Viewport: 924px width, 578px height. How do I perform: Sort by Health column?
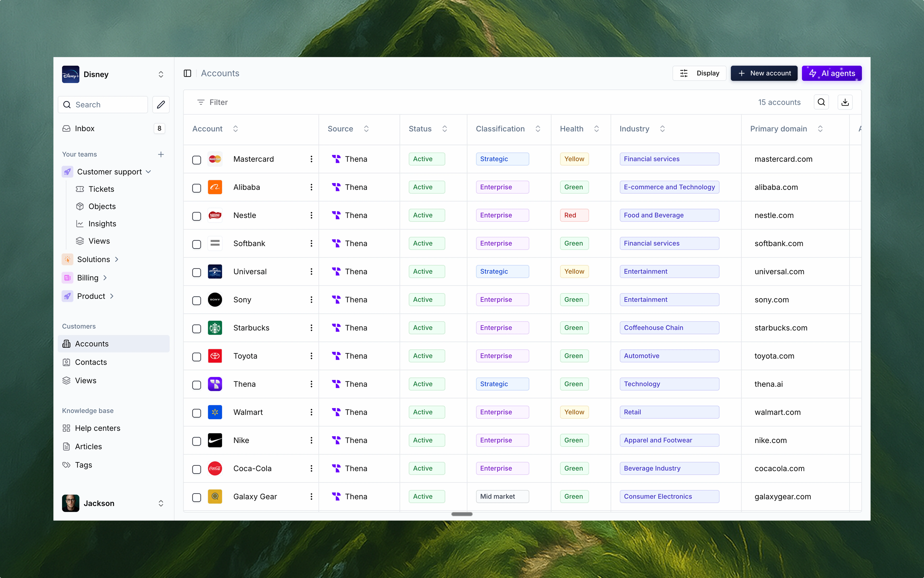pyautogui.click(x=596, y=129)
